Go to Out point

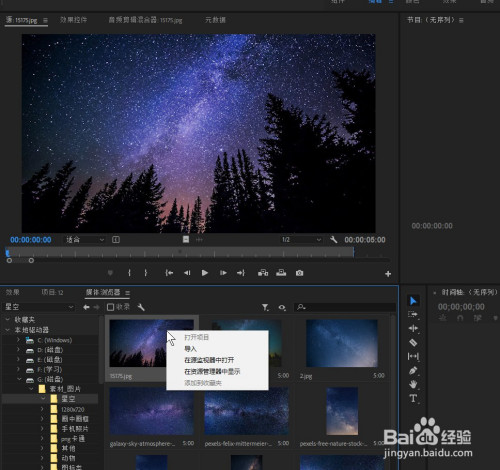[x=241, y=273]
